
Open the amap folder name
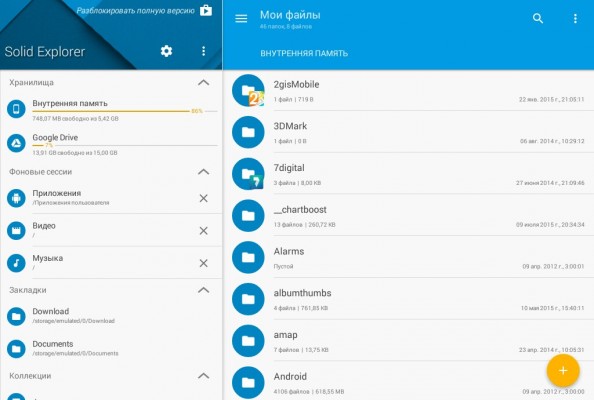coord(286,335)
